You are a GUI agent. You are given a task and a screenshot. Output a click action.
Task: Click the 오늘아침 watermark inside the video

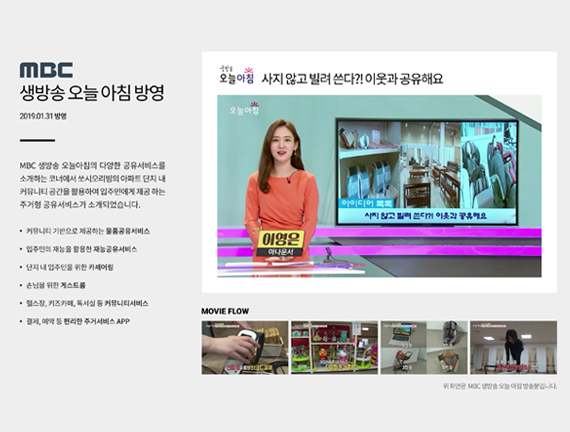pyautogui.click(x=244, y=109)
